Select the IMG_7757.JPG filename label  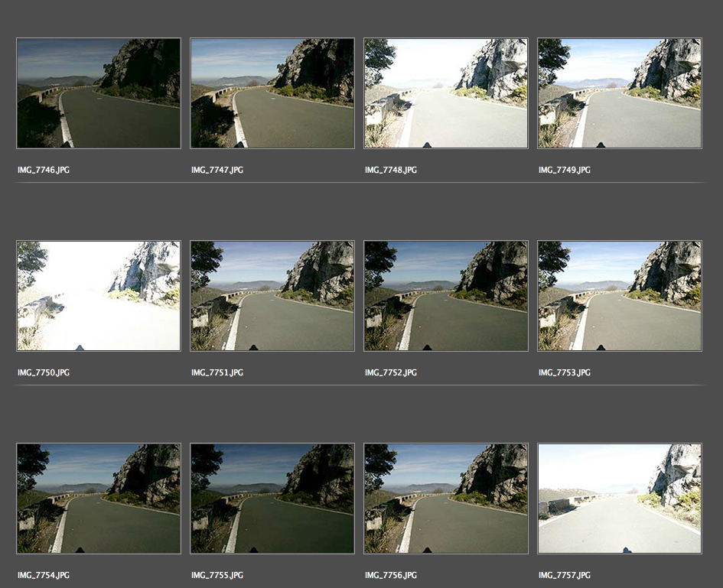pos(565,575)
